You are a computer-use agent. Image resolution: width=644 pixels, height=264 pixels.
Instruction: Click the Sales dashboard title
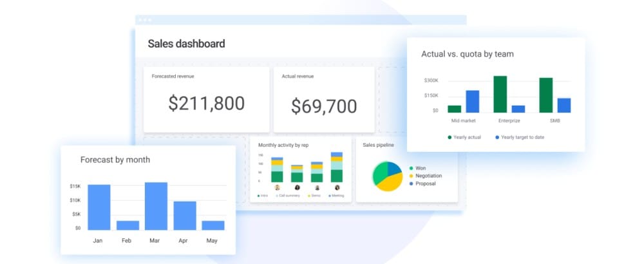(186, 44)
